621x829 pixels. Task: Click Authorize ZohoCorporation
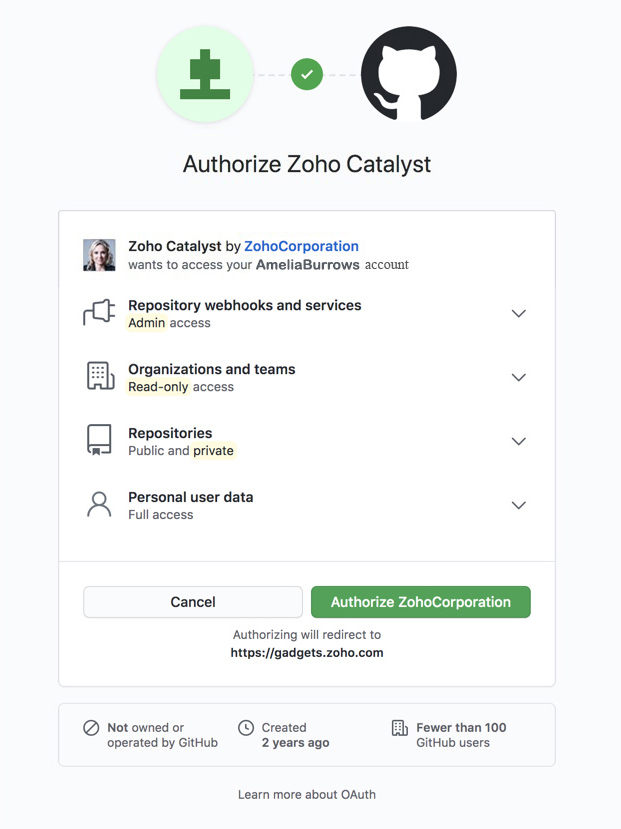[420, 602]
